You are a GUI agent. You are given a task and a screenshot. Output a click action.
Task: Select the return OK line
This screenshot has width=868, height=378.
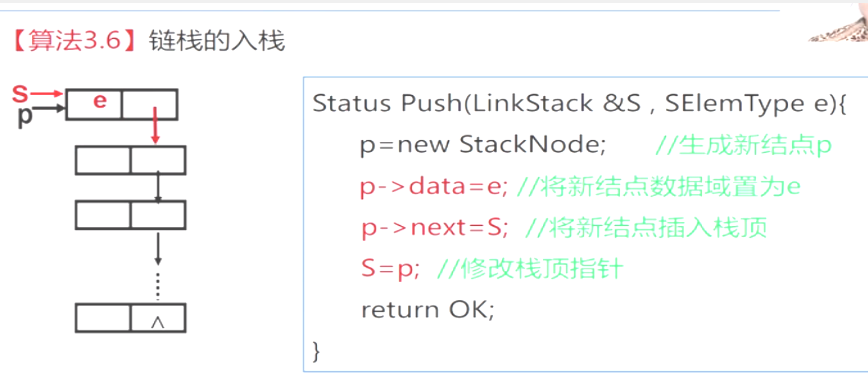(x=428, y=310)
